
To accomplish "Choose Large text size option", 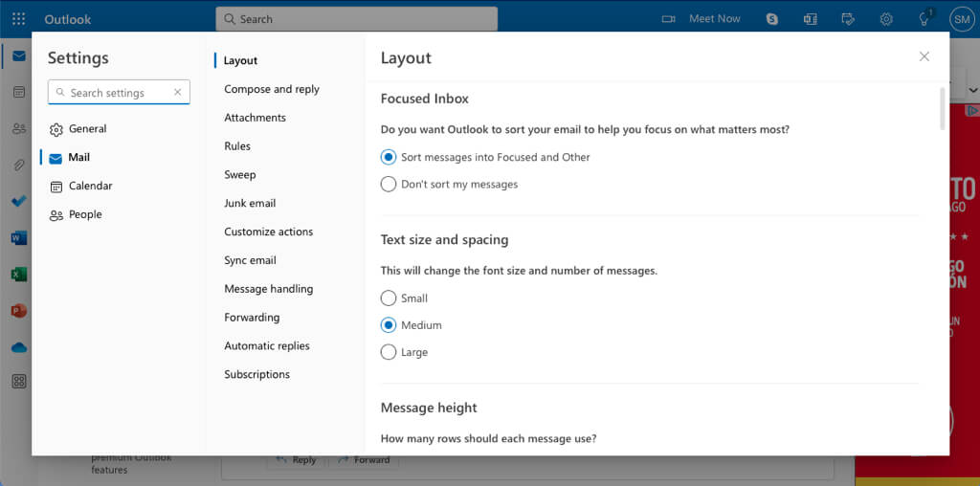I will coord(389,352).
